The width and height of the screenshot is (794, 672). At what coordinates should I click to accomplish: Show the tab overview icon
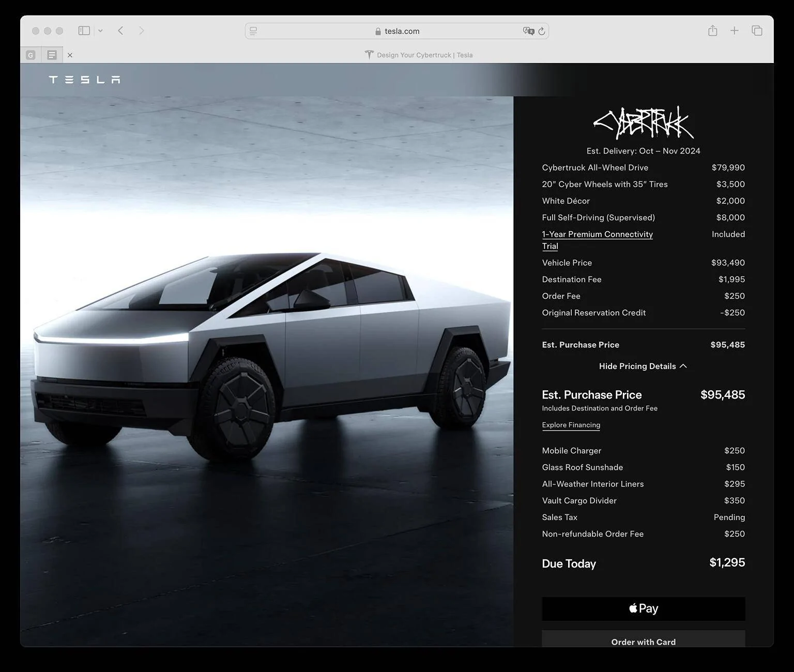pyautogui.click(x=757, y=30)
